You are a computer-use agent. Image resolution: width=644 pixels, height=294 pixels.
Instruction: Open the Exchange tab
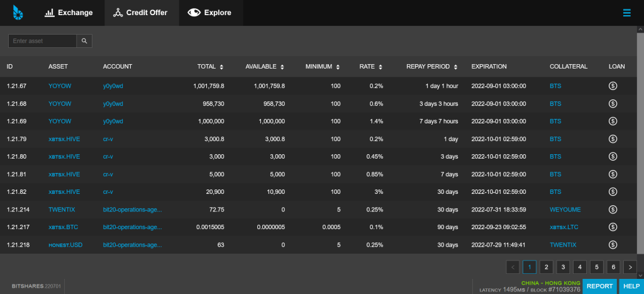[69, 13]
